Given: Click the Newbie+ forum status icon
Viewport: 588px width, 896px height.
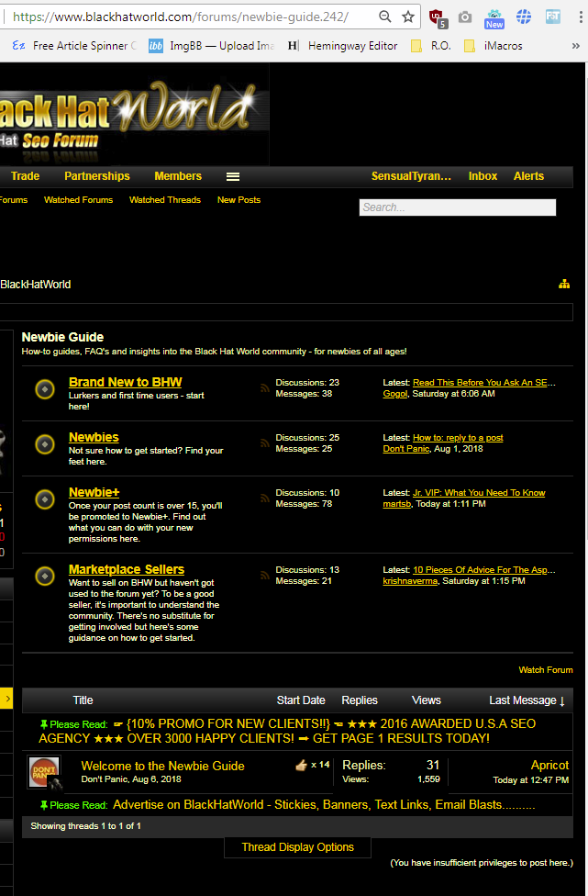Looking at the screenshot, I should [x=45, y=499].
